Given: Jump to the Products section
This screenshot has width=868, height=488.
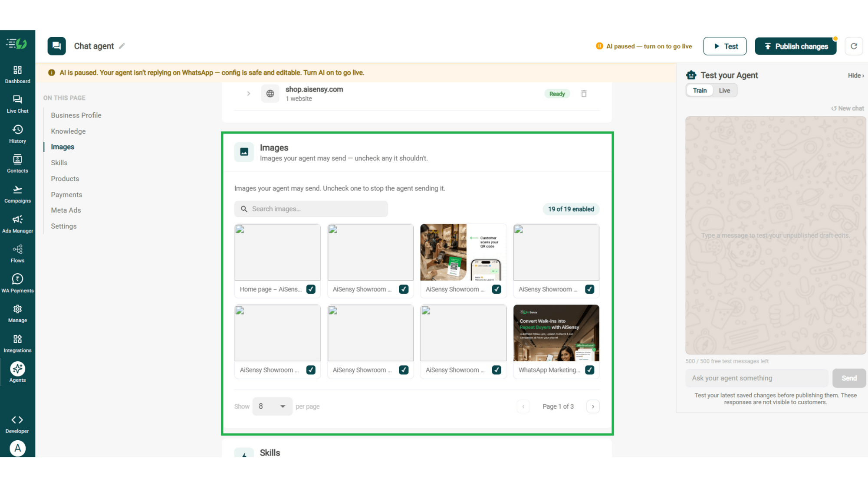Looking at the screenshot, I should coord(65,179).
